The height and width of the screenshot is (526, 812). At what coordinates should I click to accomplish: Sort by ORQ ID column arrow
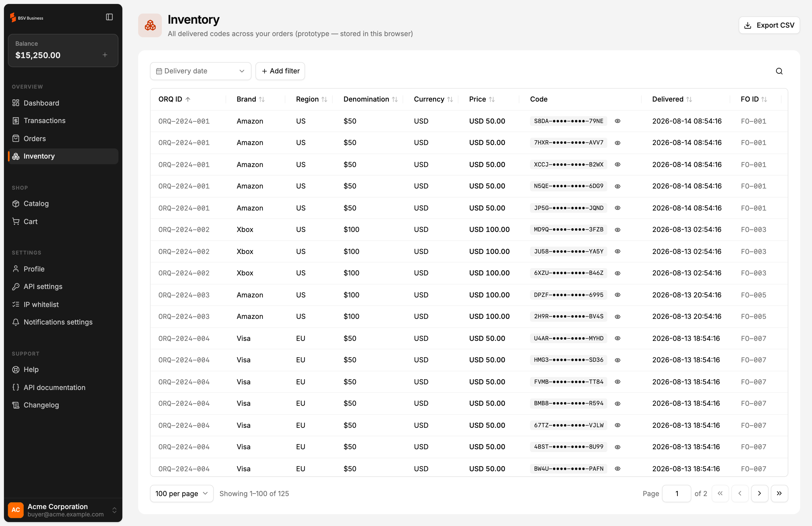point(188,99)
